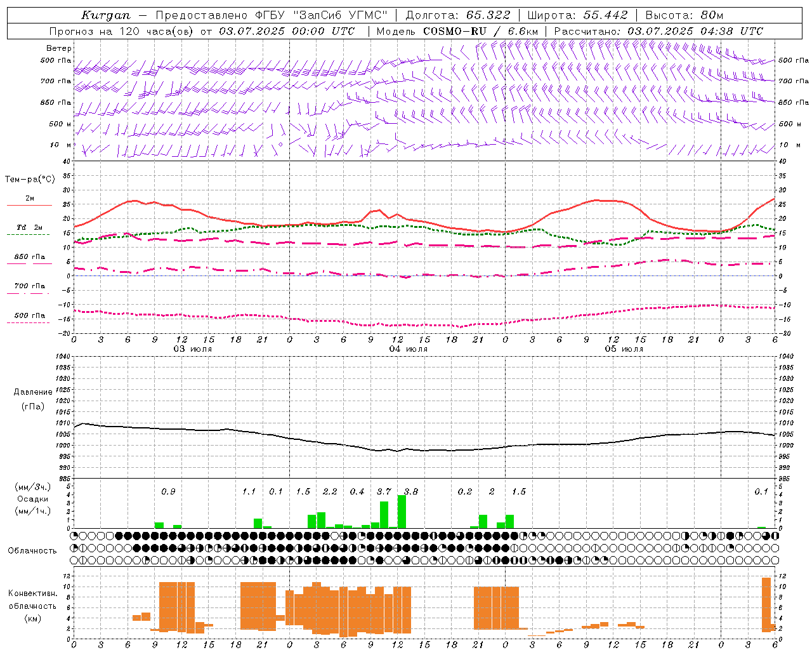The image size is (812, 650).
Task: Click the 500 м wind level label on left
Action: point(60,124)
